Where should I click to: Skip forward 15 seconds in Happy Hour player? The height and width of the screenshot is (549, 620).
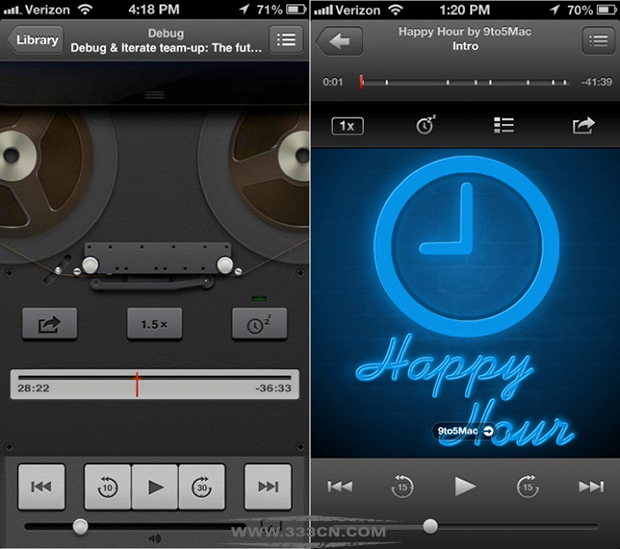coord(528,486)
